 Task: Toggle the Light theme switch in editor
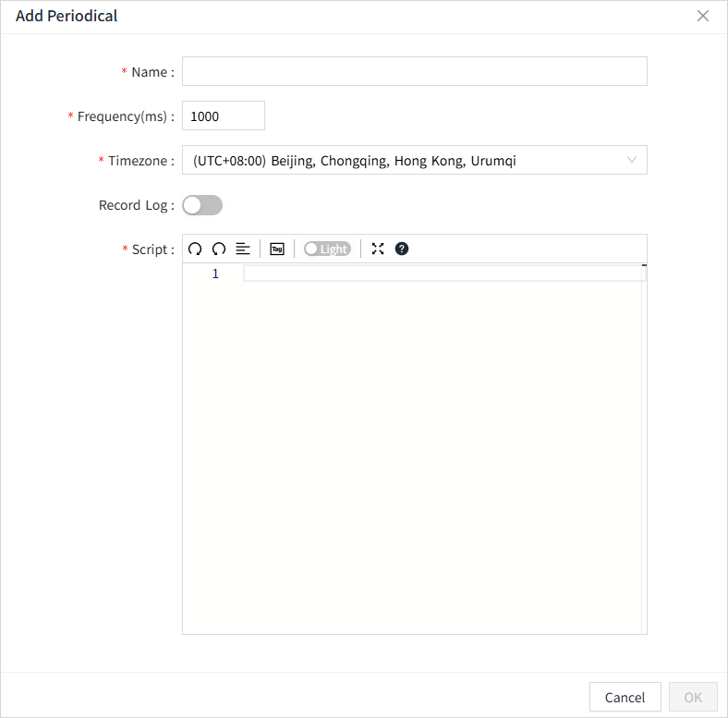tap(327, 249)
